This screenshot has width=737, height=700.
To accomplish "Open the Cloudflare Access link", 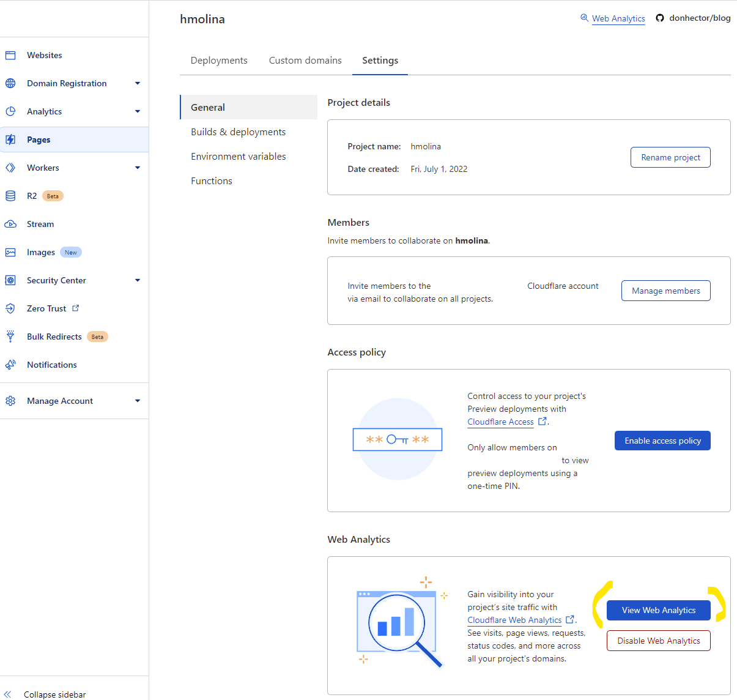I will coord(500,422).
